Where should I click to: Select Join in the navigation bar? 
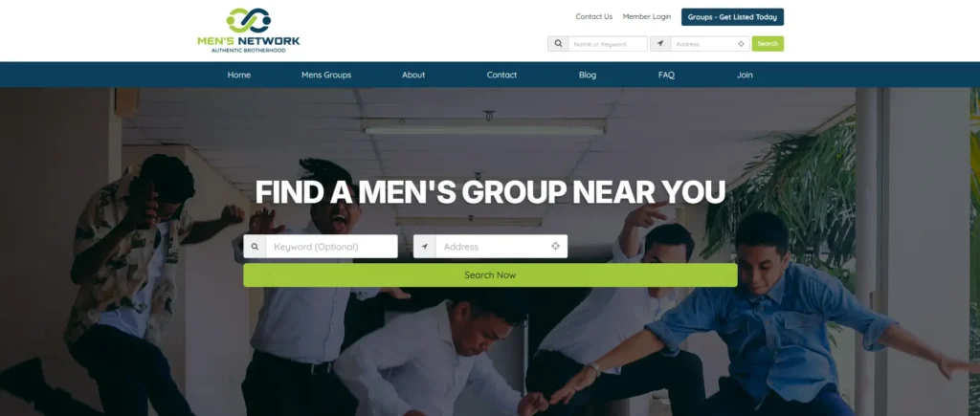pos(745,75)
